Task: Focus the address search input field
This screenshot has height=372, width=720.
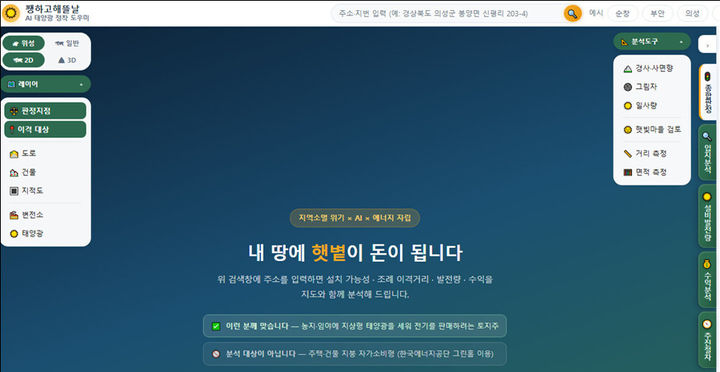Action: click(448, 13)
